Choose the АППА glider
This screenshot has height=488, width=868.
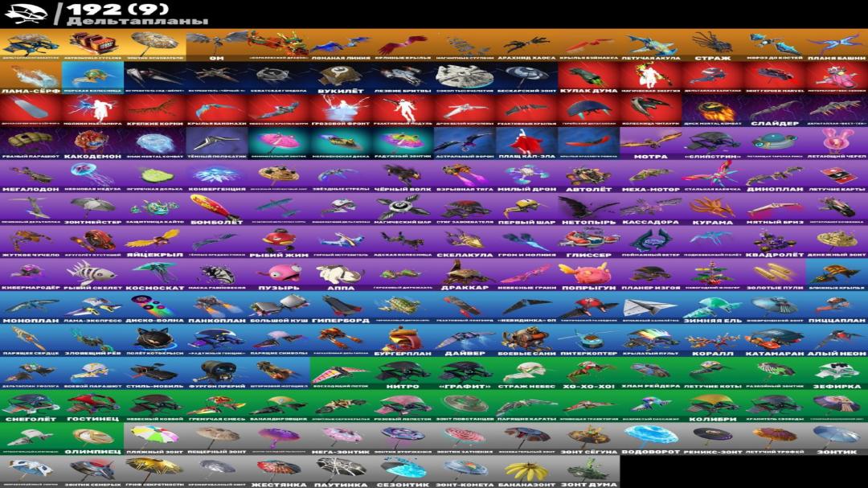pos(341,274)
